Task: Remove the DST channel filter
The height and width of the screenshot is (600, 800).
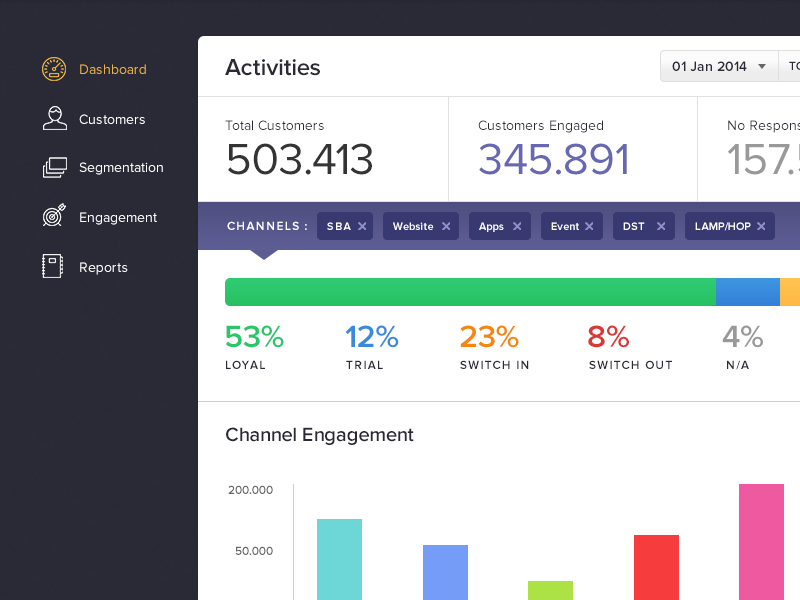Action: coord(661,226)
